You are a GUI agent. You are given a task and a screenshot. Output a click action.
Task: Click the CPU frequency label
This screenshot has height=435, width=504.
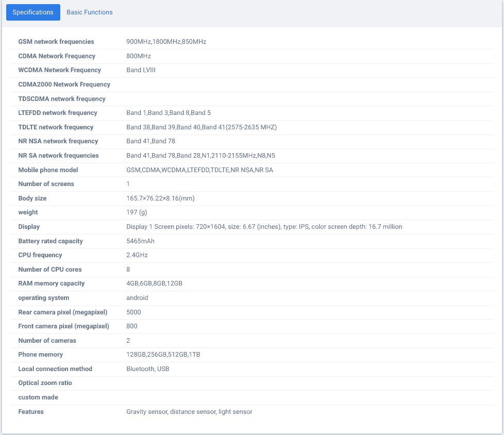pos(40,255)
